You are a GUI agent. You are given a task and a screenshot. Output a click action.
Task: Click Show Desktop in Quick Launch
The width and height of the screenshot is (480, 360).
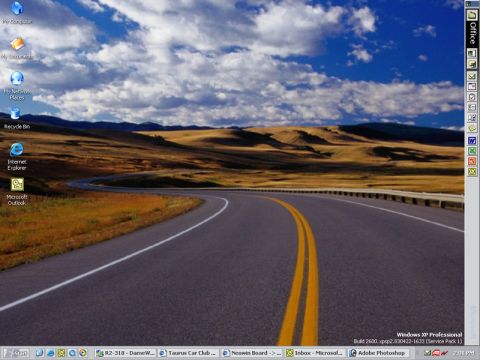[39, 353]
